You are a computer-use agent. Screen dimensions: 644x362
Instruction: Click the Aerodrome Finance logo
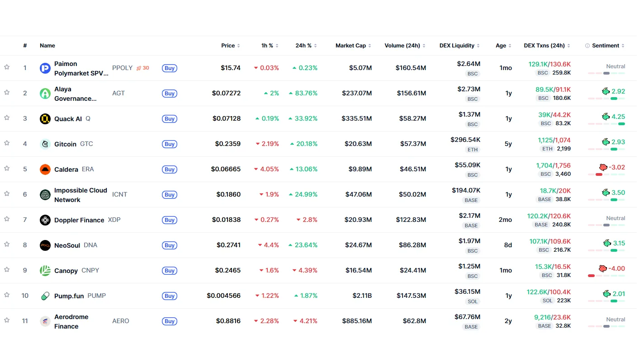coord(45,321)
